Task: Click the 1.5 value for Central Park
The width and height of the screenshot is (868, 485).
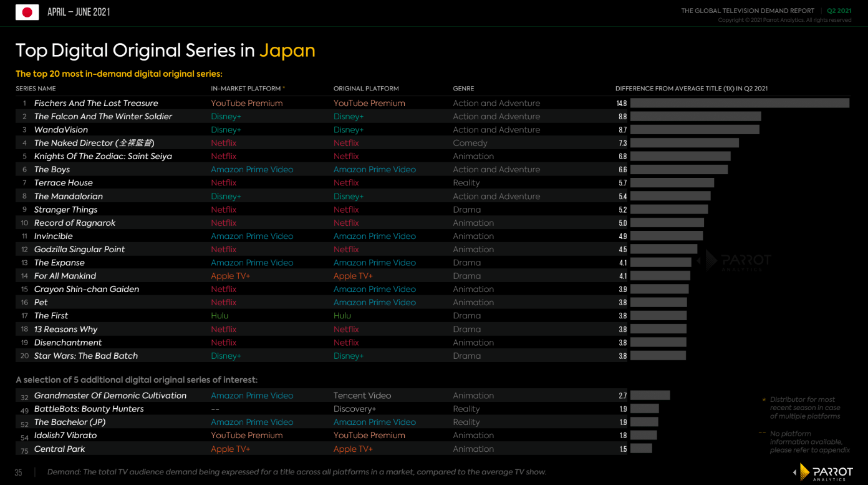Action: coord(622,449)
